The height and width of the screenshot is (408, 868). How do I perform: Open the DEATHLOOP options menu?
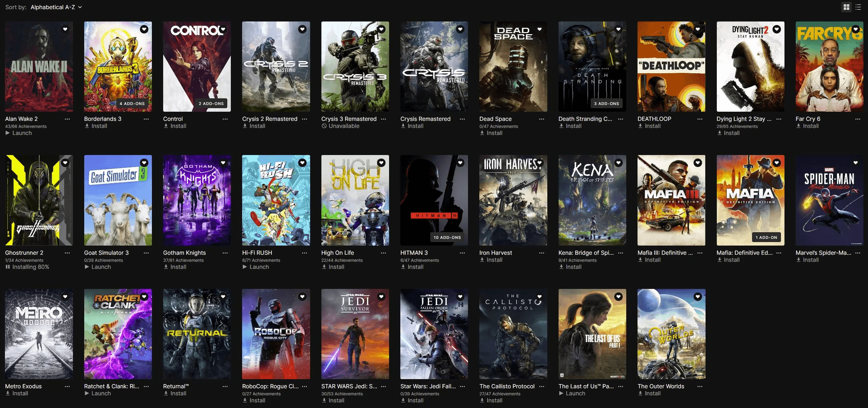click(699, 119)
